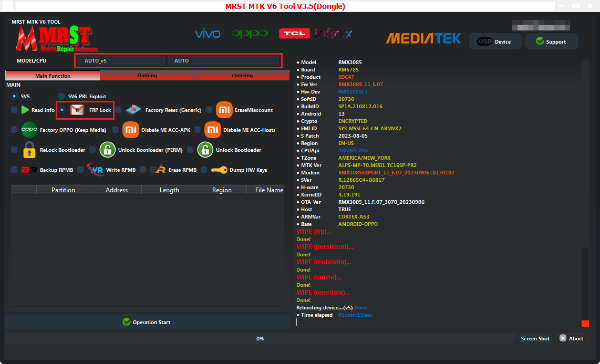Click the Disbale MI ACC-APK Mi icon
This screenshot has height=364, width=600.
pos(130,130)
